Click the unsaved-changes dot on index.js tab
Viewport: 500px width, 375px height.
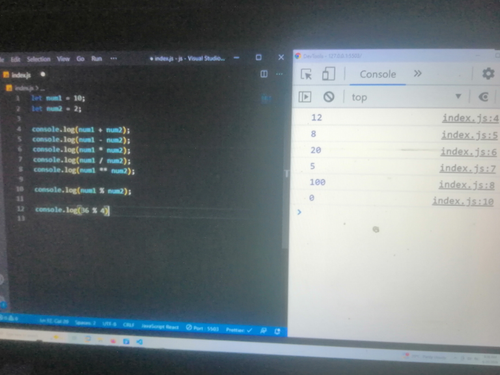coord(43,74)
